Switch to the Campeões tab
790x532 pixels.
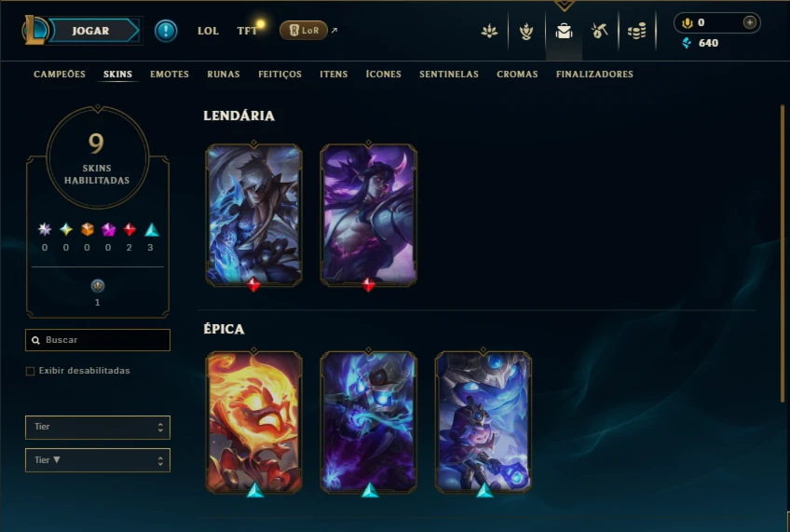click(60, 74)
